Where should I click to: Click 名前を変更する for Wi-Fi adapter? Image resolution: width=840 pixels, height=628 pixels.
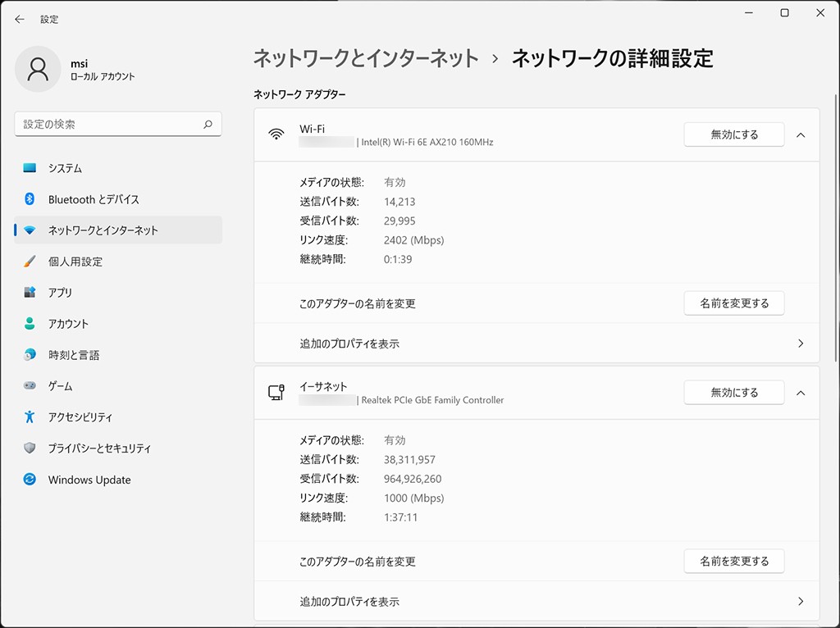pyautogui.click(x=733, y=303)
